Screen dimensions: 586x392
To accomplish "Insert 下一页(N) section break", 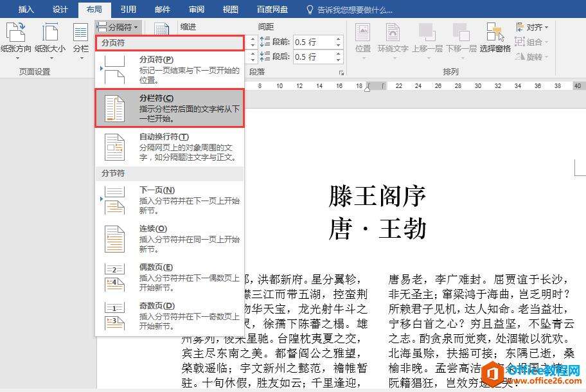I will tap(169, 200).
